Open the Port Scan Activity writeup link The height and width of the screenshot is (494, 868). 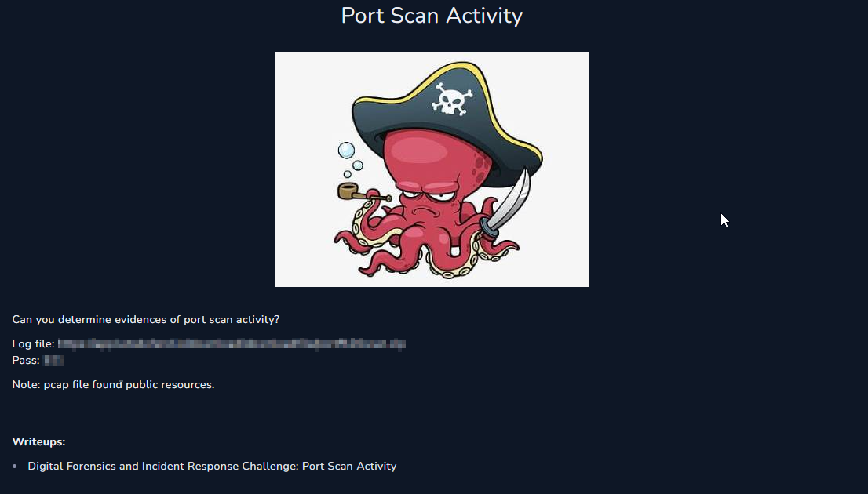[212, 466]
